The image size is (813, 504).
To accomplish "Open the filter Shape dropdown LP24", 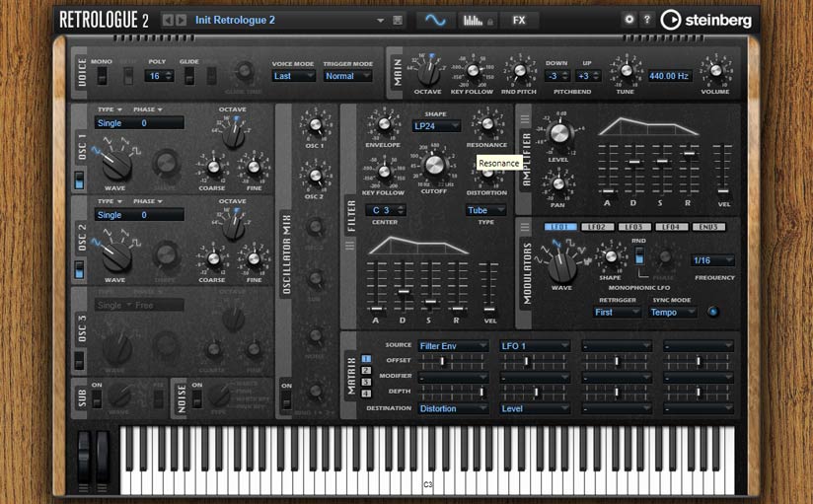I will [436, 126].
